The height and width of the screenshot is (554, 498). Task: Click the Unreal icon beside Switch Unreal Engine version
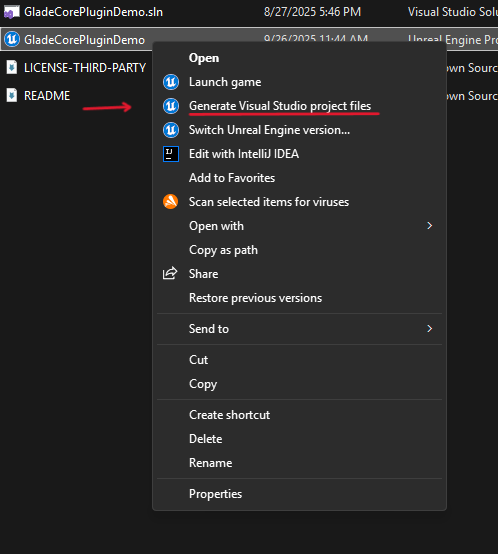(x=171, y=130)
